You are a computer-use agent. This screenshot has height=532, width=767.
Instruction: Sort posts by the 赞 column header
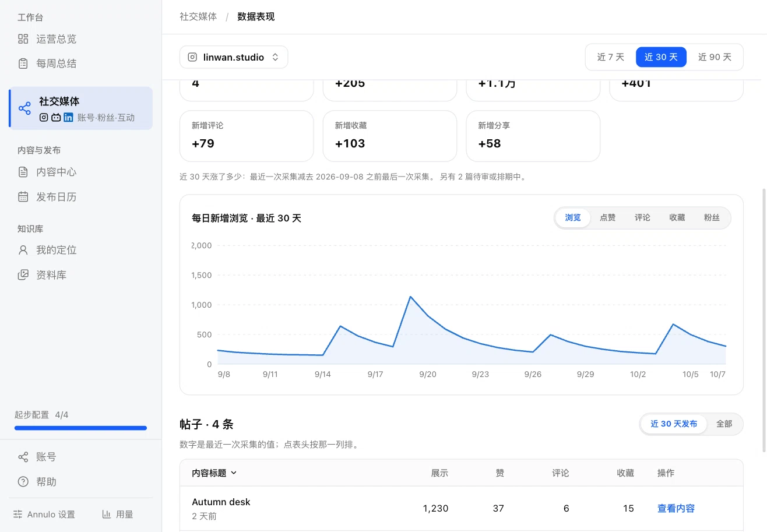[x=499, y=473]
